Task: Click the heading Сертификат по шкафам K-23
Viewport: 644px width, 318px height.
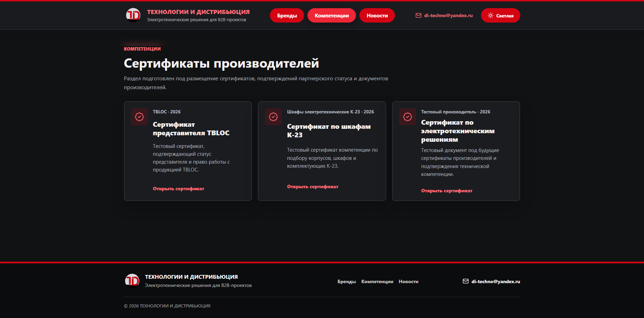Action: pyautogui.click(x=329, y=130)
